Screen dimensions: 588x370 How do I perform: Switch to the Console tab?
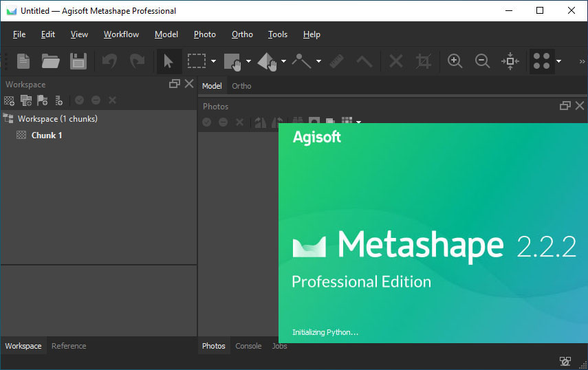click(248, 346)
